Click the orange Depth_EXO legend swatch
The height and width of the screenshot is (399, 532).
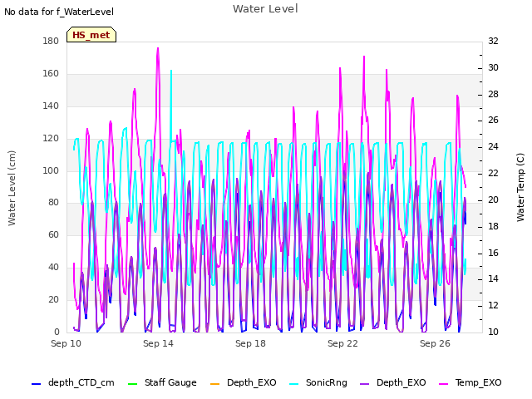(x=214, y=384)
